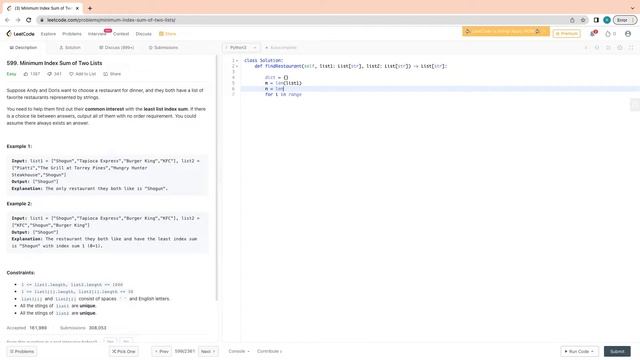The height and width of the screenshot is (360, 640).
Task: Click the Problems list button at bottom
Action: point(22,351)
